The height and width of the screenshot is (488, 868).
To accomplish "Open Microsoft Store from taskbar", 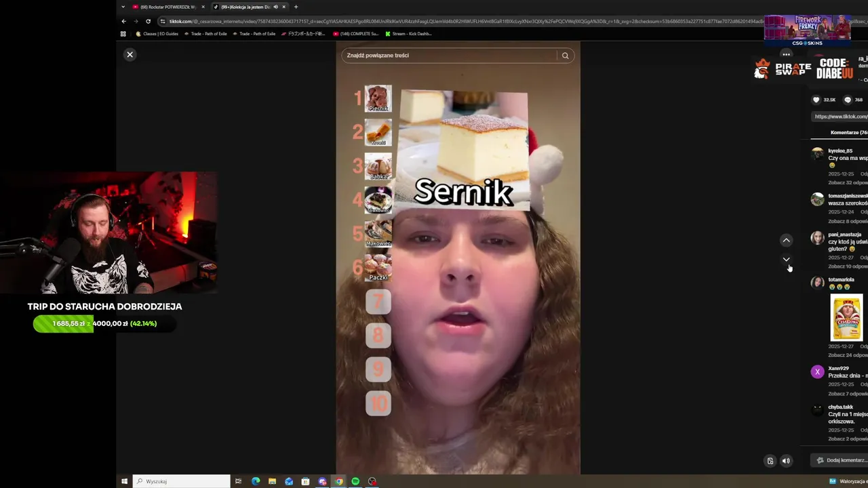I will coord(305,481).
